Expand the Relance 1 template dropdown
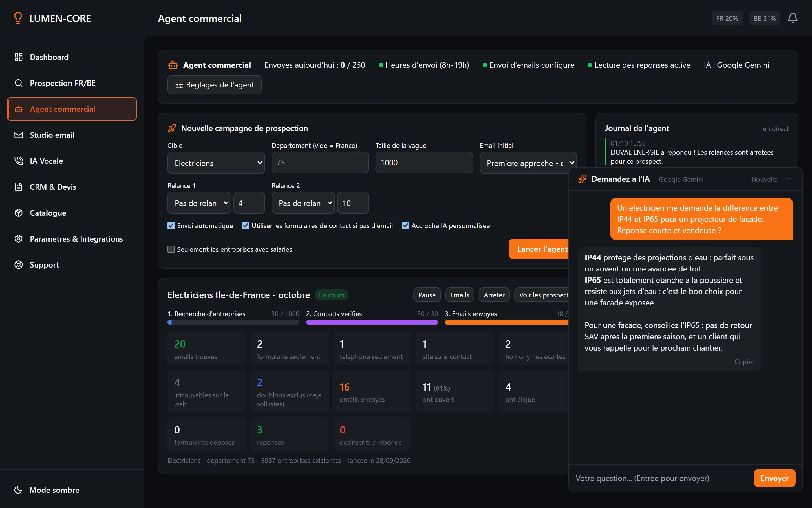Image resolution: width=812 pixels, height=508 pixels. [199, 203]
